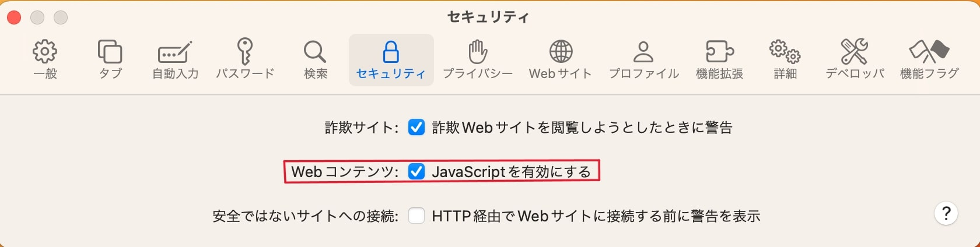Uncheck the 詐欺Webサイト warning checkbox
This screenshot has width=980, height=247.
(x=416, y=127)
